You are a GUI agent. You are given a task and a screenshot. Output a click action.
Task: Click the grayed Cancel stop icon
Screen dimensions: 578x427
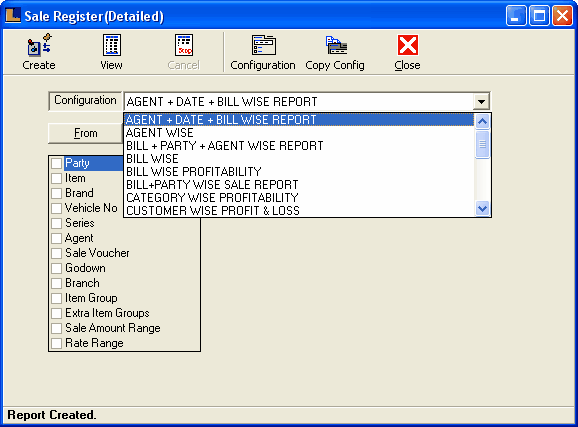tap(184, 45)
